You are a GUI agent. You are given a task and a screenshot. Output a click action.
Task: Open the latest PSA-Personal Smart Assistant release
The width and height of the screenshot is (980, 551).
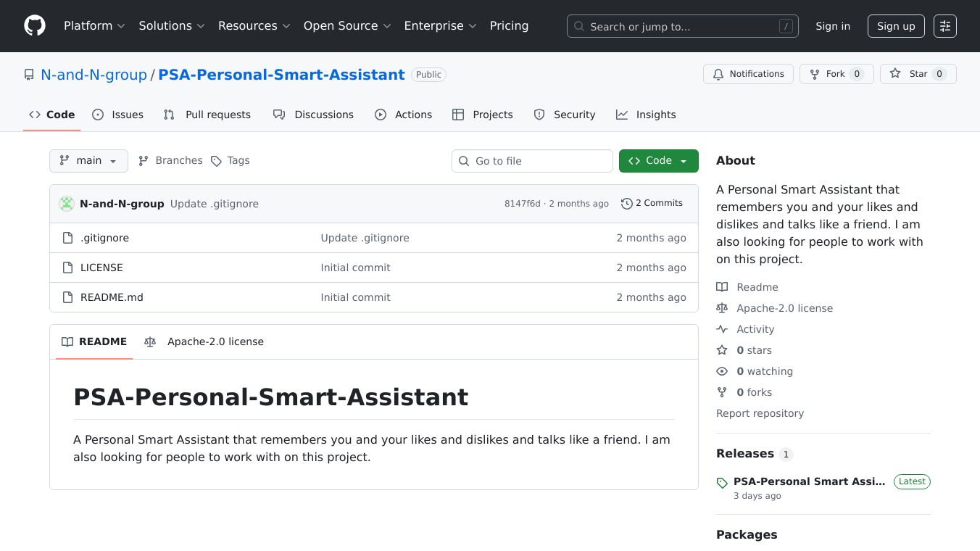click(809, 481)
